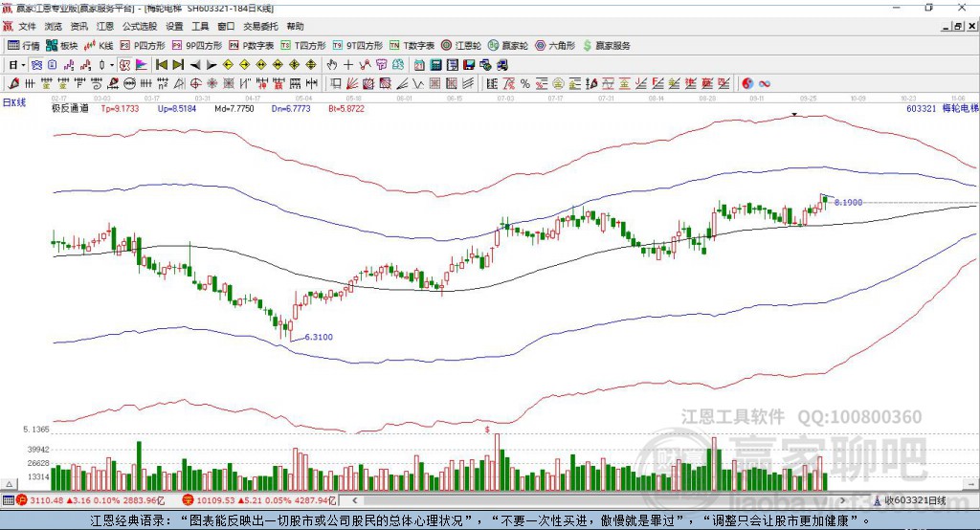Toggle the colored triangle indicator icon
Image resolution: width=980 pixels, height=530 pixels.
click(x=143, y=65)
